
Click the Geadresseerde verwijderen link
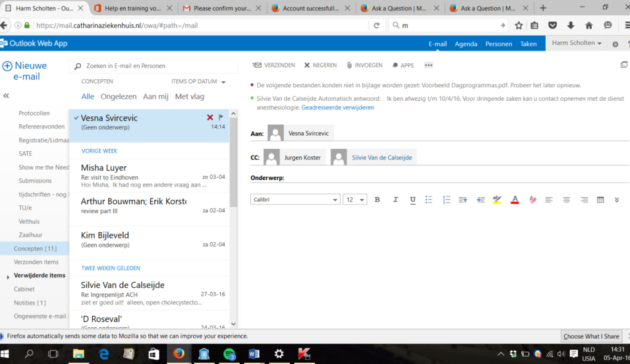pyautogui.click(x=338, y=107)
